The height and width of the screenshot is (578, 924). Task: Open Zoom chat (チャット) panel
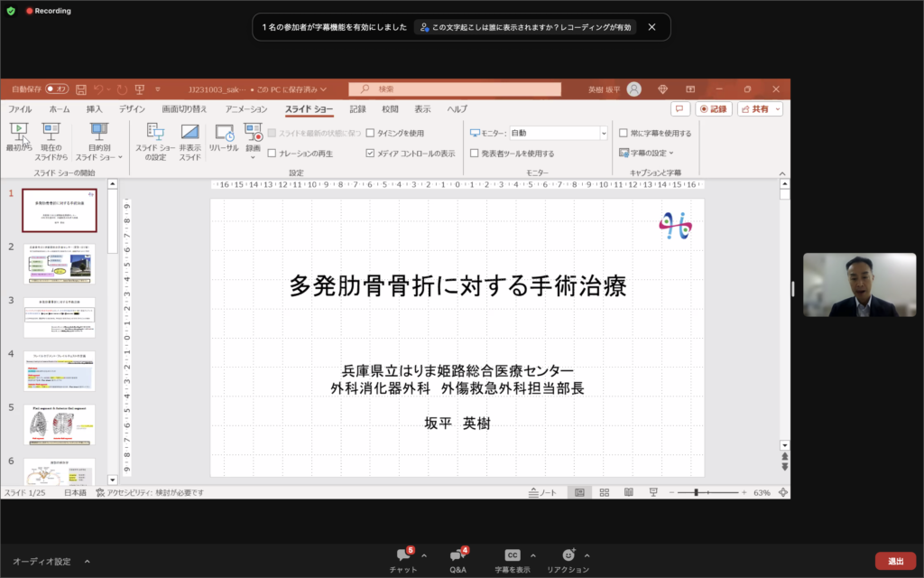pos(402,555)
